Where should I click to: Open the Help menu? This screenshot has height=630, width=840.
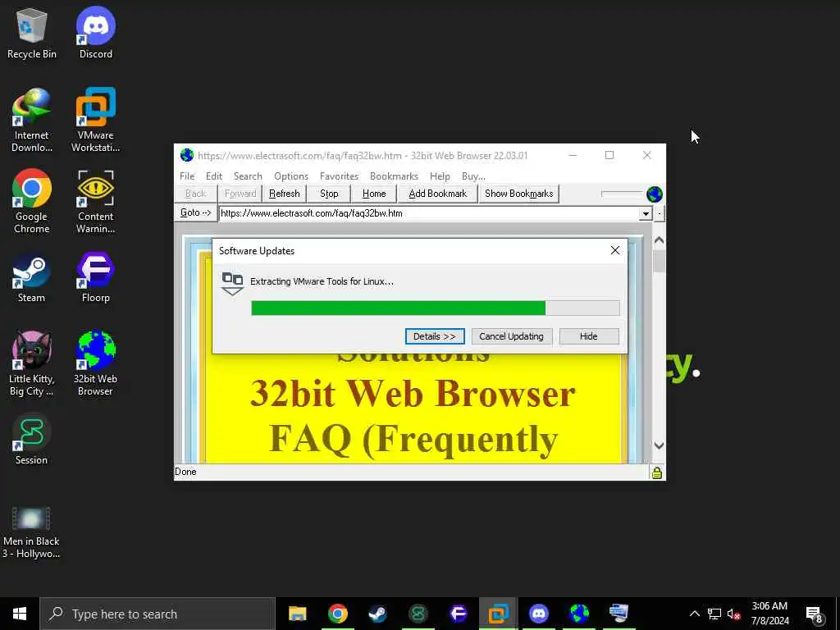(x=440, y=176)
